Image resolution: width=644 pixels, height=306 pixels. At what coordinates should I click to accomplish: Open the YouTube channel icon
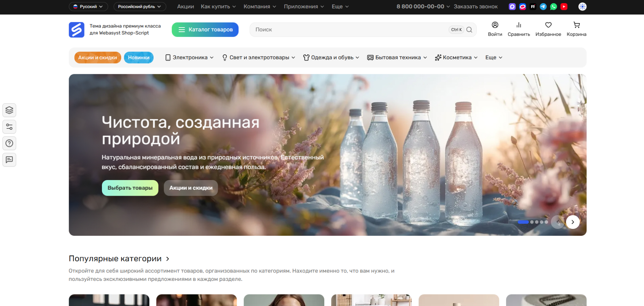coord(564,7)
